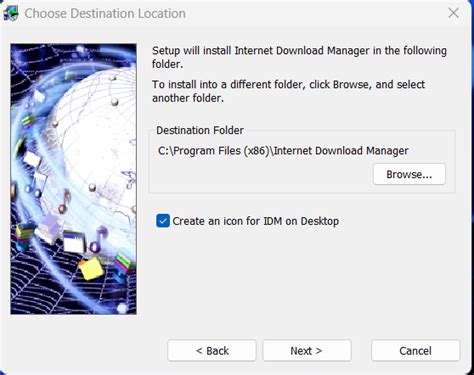Click the Choose Destination Location title text
The height and width of the screenshot is (375, 474).
click(105, 14)
